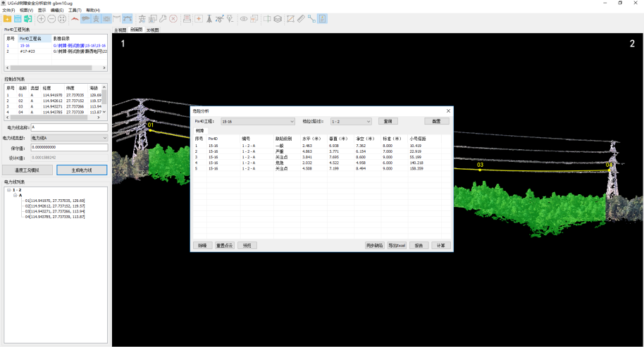Click the blue connected nodes icon
The height and width of the screenshot is (347, 644).
click(x=311, y=19)
